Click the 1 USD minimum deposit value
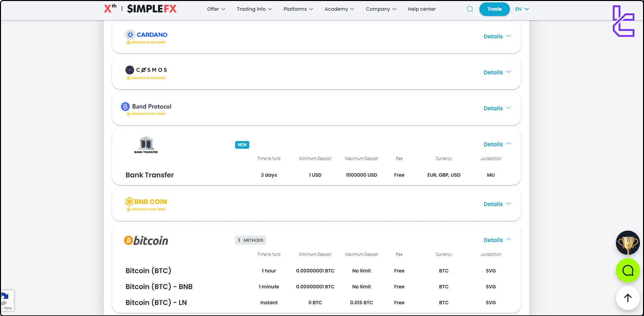This screenshot has width=644, height=316. 315,175
